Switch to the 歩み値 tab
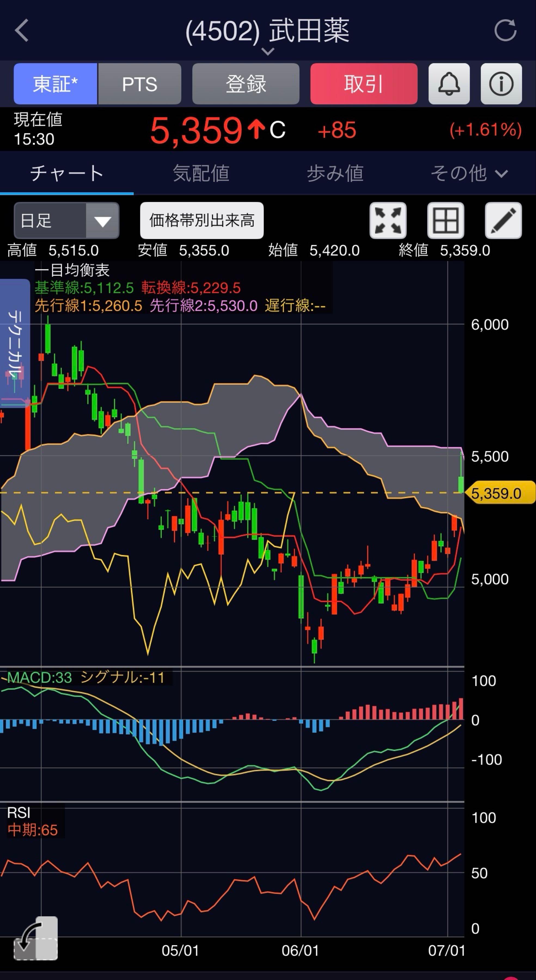Image resolution: width=536 pixels, height=980 pixels. point(335,173)
